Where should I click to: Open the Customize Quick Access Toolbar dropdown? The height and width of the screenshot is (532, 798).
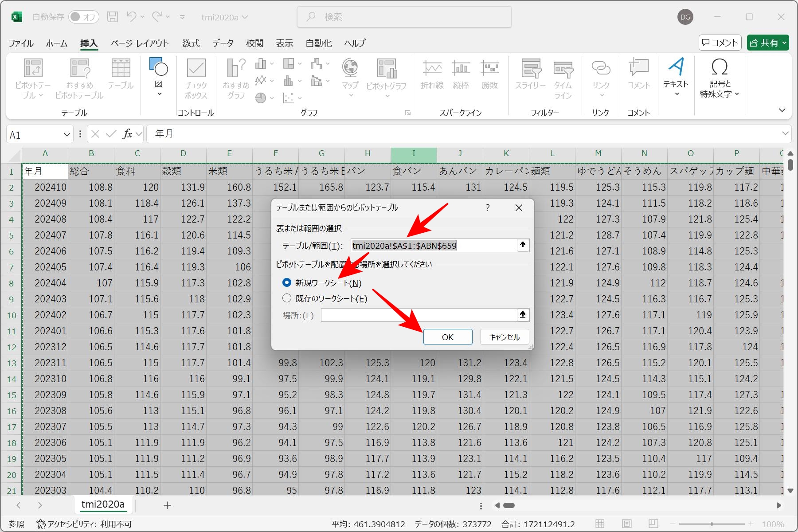182,17
